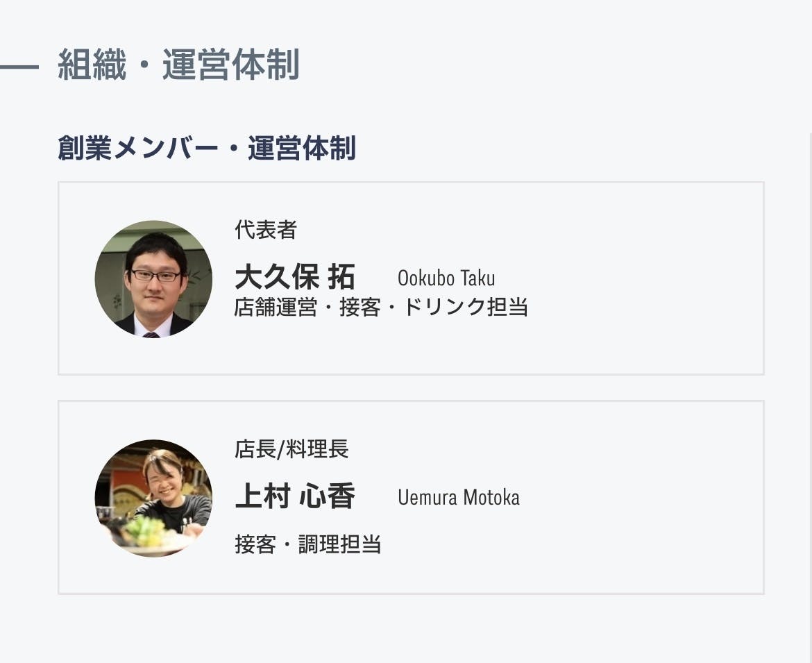Screen dimensions: 812x663
Task: Click the necktie in Ookubo's photo
Action: (x=151, y=334)
